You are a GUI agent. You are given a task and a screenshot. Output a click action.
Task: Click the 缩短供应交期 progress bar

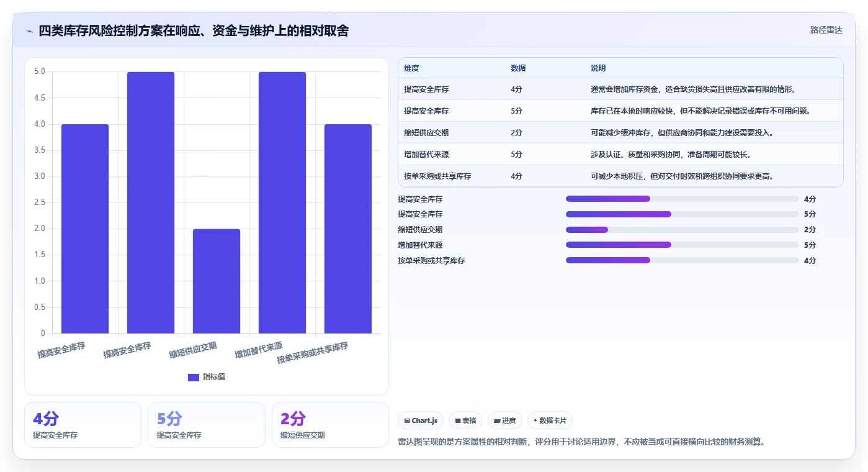682,230
